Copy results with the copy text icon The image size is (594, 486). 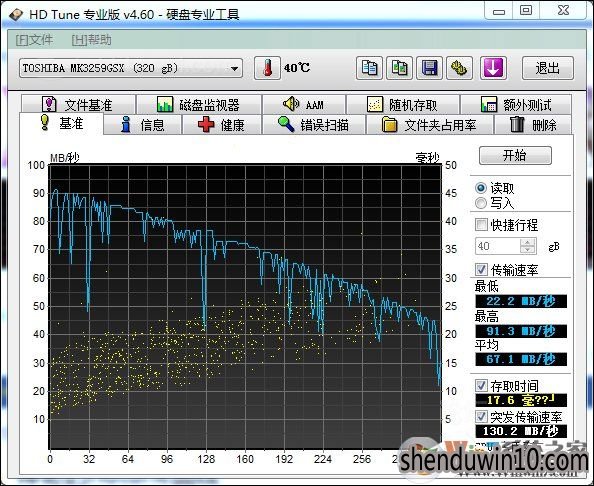coord(369,68)
